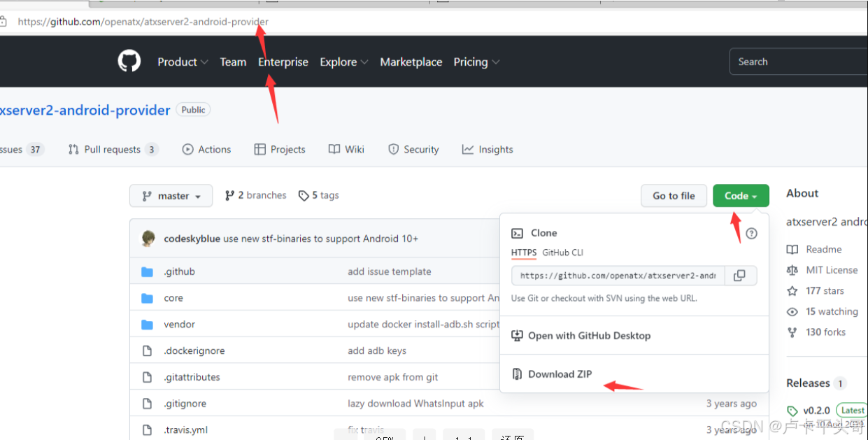Click the browser address bar URL
Screen dimensions: 868x440
143,22
